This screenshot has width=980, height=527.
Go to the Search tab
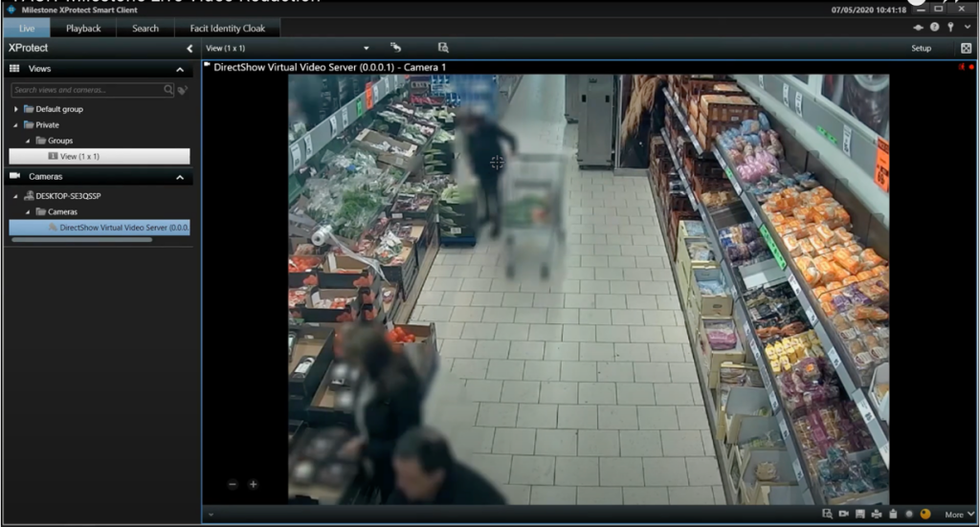point(145,28)
